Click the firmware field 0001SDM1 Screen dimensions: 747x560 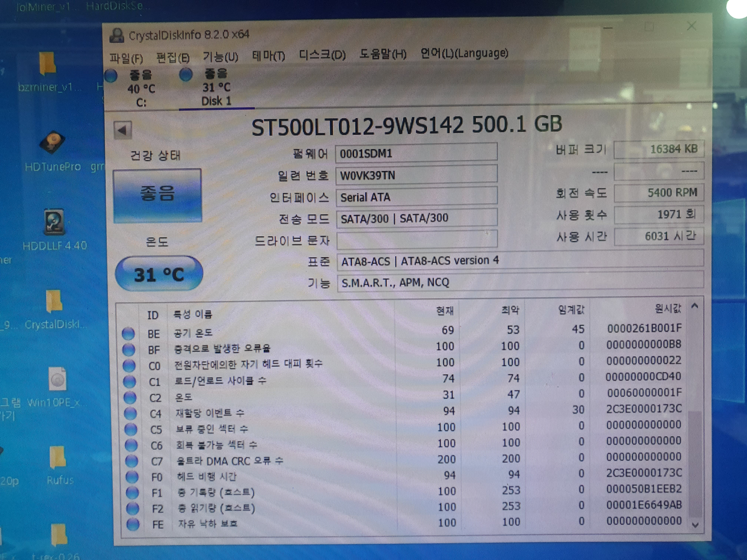[416, 153]
